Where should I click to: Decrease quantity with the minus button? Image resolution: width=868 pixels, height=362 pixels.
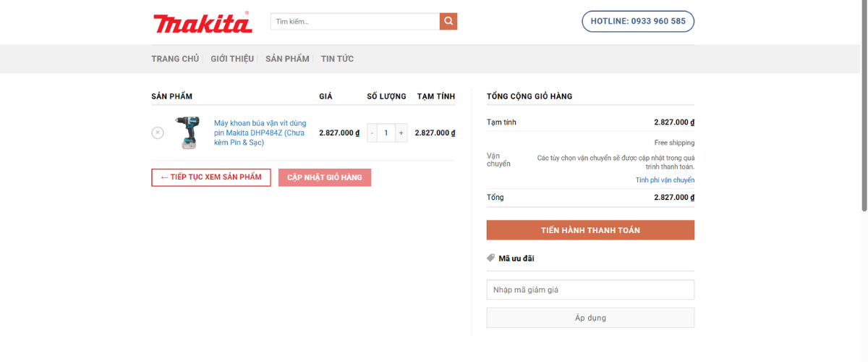372,132
